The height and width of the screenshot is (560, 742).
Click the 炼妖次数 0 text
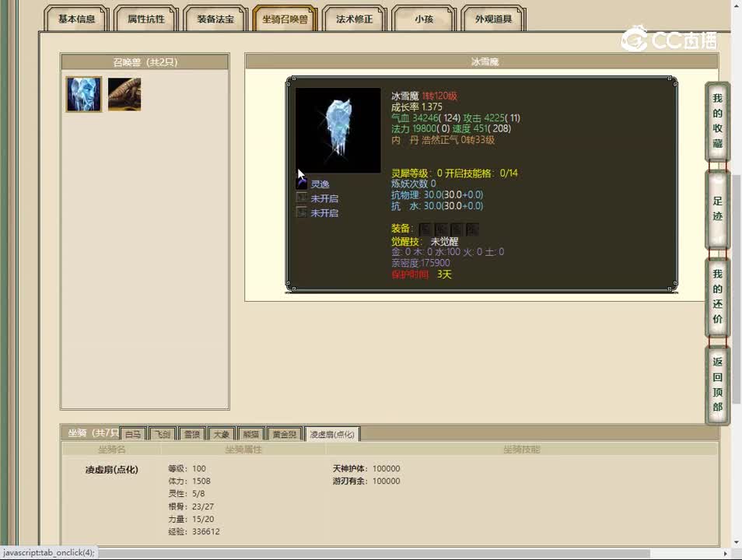(x=414, y=184)
